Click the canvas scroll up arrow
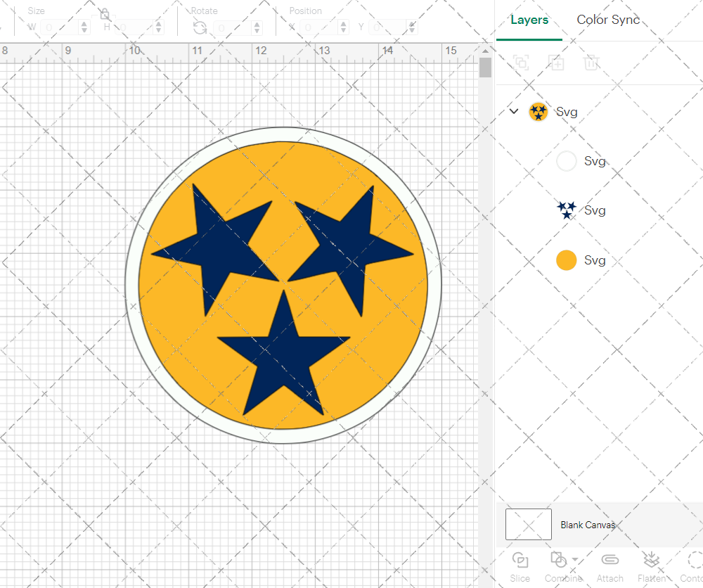 pyautogui.click(x=485, y=51)
